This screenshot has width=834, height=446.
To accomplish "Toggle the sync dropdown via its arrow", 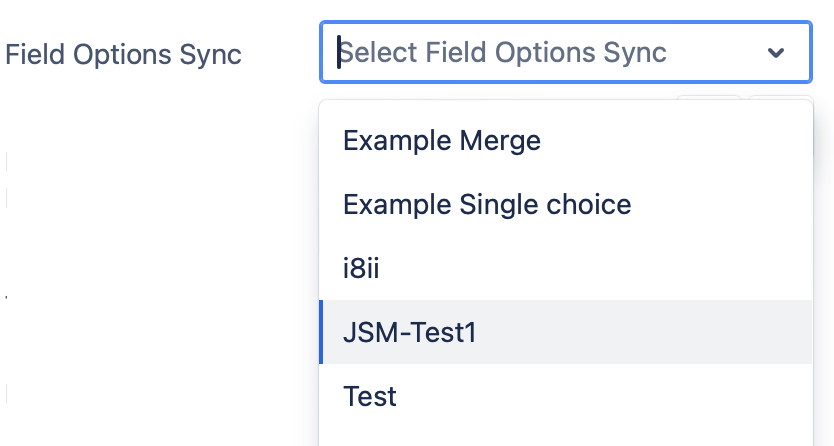I will [776, 53].
